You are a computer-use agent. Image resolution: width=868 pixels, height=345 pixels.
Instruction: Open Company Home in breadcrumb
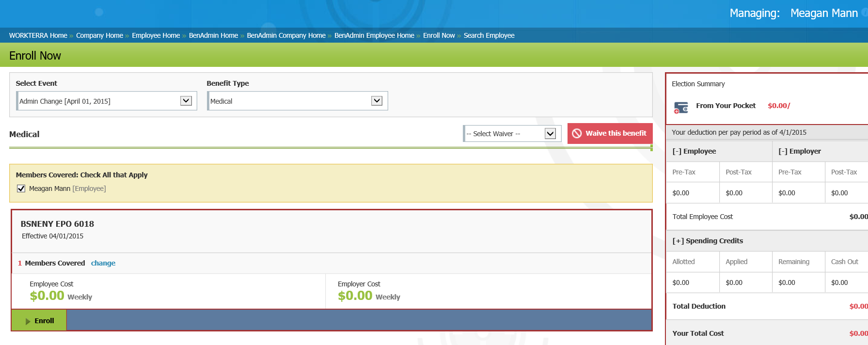pyautogui.click(x=99, y=35)
